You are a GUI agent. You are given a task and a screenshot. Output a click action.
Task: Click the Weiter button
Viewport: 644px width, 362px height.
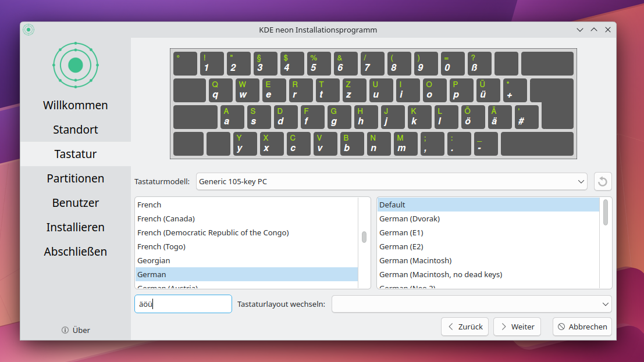517,327
